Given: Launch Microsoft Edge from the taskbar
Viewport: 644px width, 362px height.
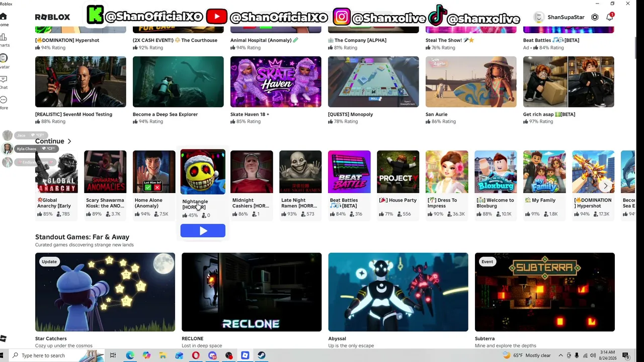Looking at the screenshot, I should click(130, 355).
